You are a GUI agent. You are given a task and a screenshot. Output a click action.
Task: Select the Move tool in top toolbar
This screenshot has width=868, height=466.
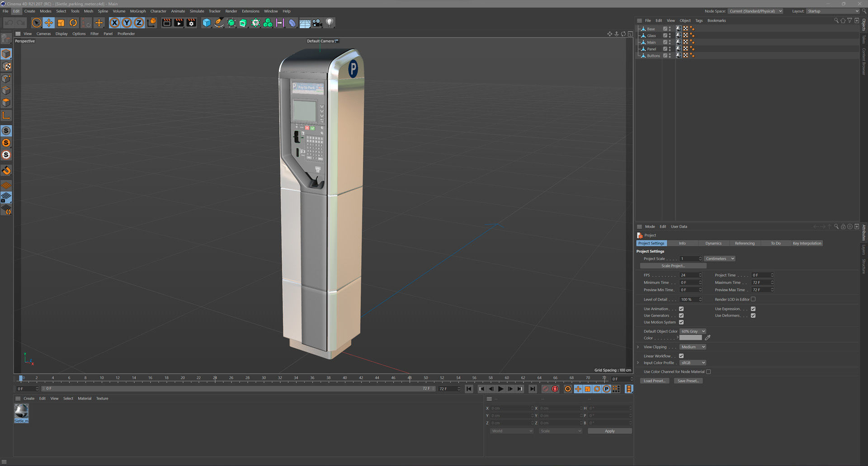[x=49, y=23]
